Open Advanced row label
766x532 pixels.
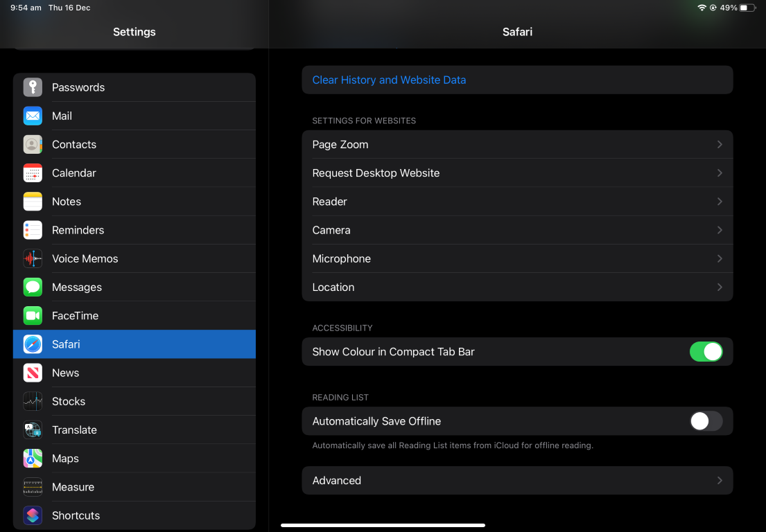pyautogui.click(x=337, y=480)
